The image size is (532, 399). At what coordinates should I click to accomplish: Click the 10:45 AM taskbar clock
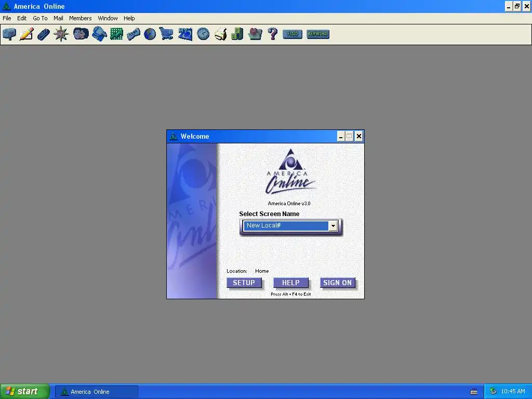coord(513,392)
